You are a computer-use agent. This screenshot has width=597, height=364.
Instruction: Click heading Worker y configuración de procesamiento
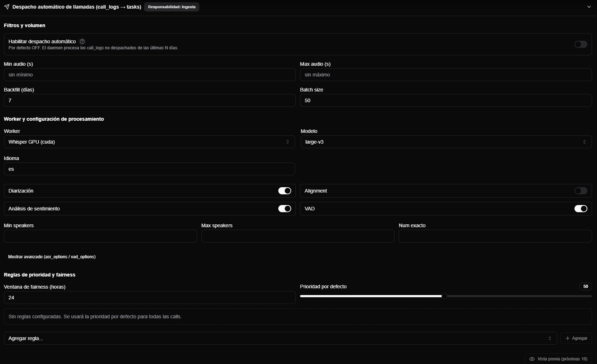[54, 119]
